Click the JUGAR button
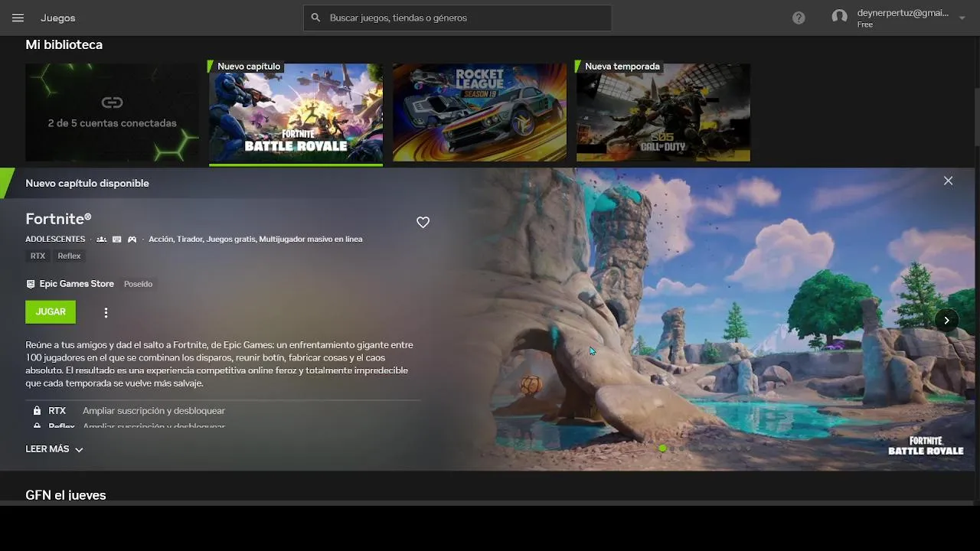The width and height of the screenshot is (980, 551). pyautogui.click(x=51, y=311)
